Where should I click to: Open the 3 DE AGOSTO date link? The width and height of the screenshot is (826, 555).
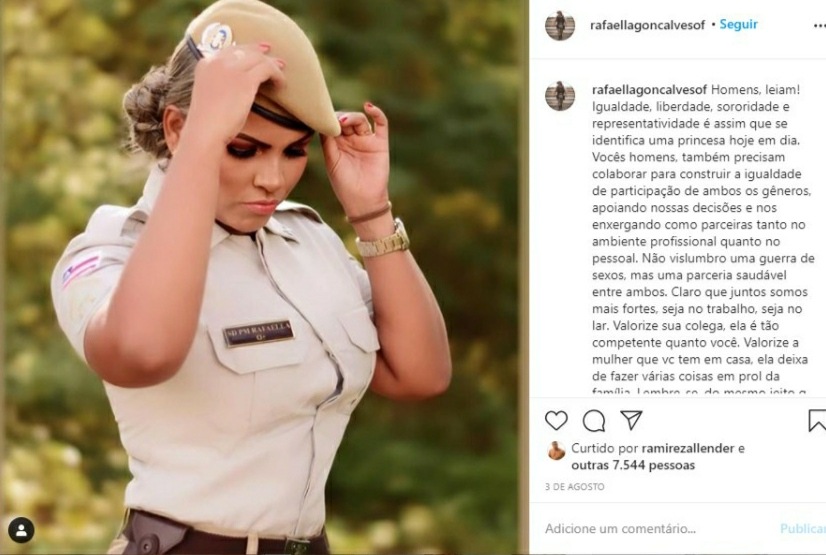[575, 487]
